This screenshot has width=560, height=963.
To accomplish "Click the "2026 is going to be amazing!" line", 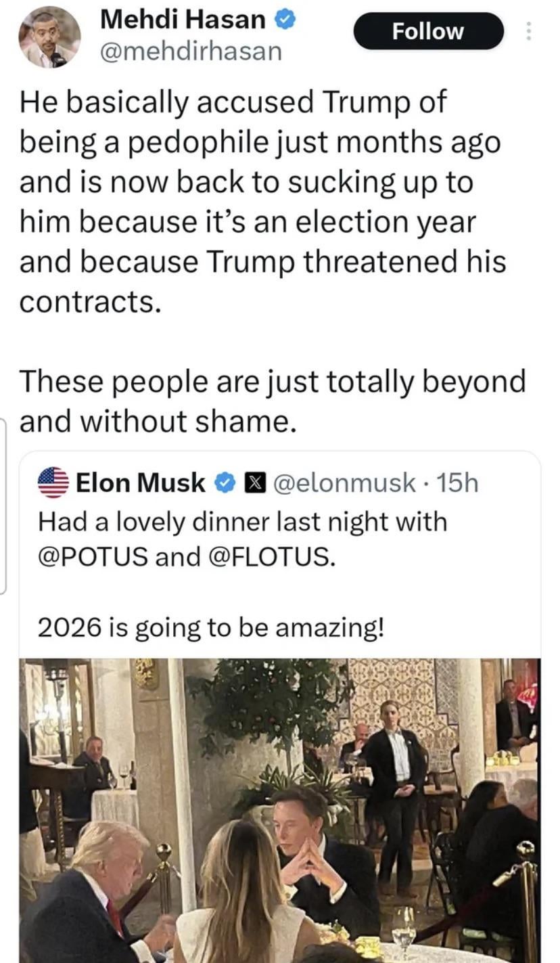I will click(210, 628).
